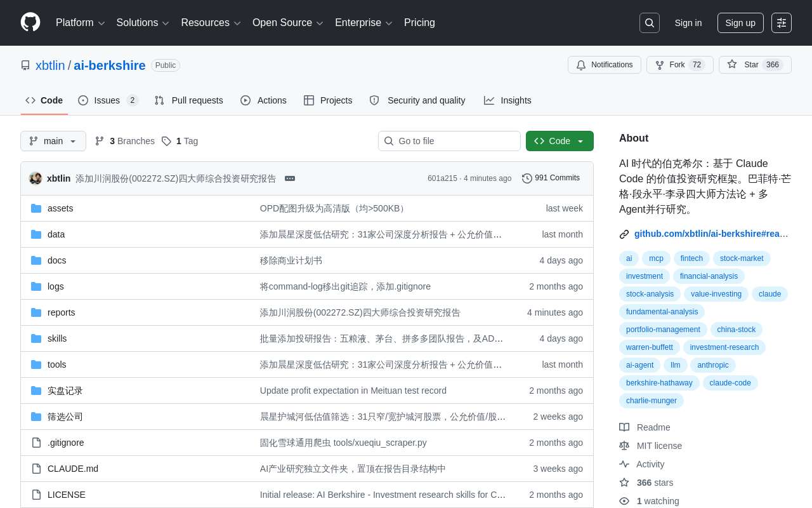Click the claude-code topic tag
The height and width of the screenshot is (508, 812).
730,383
